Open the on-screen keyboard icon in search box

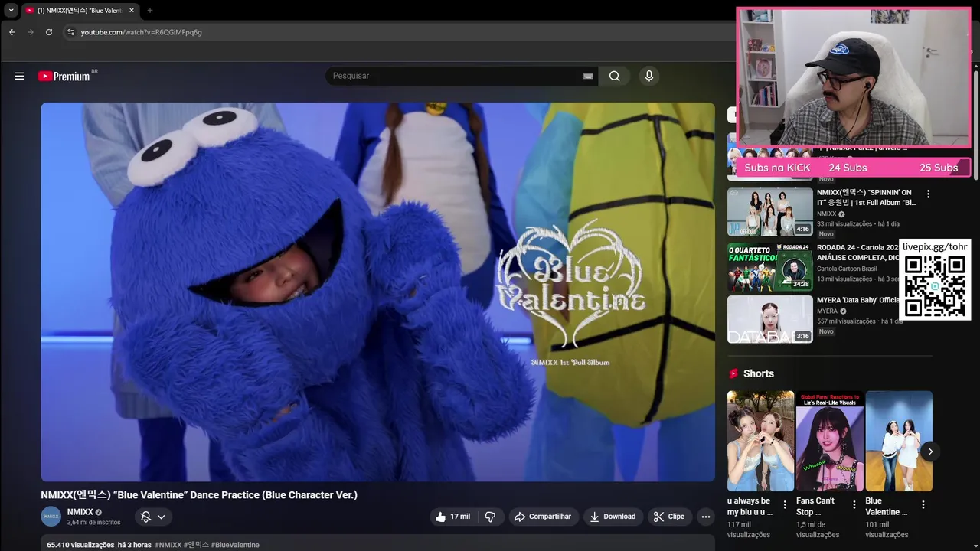click(x=588, y=76)
